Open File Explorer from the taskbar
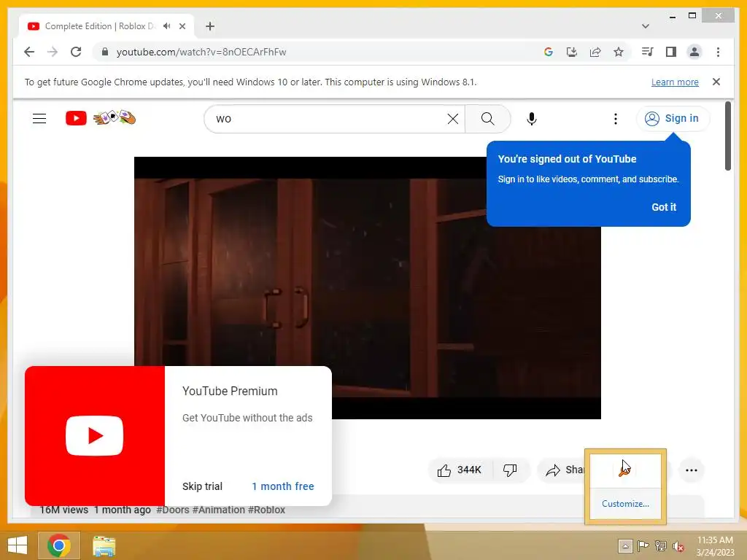This screenshot has height=560, width=747. pos(104,545)
